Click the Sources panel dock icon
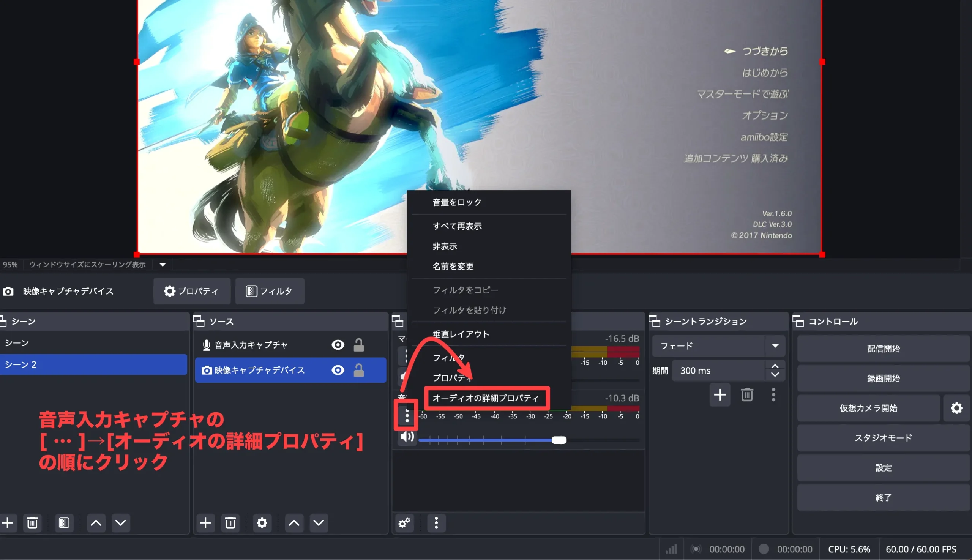 tap(199, 321)
